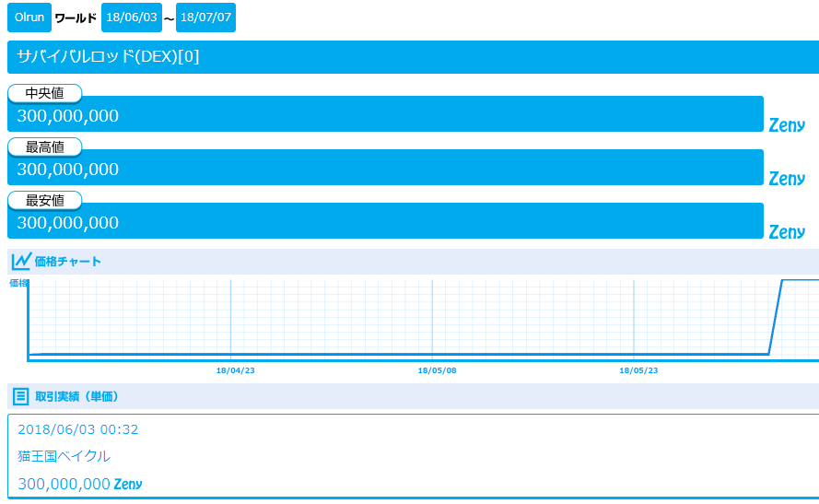This screenshot has width=819, height=504.
Task: Click the Olrun world button
Action: [x=29, y=18]
